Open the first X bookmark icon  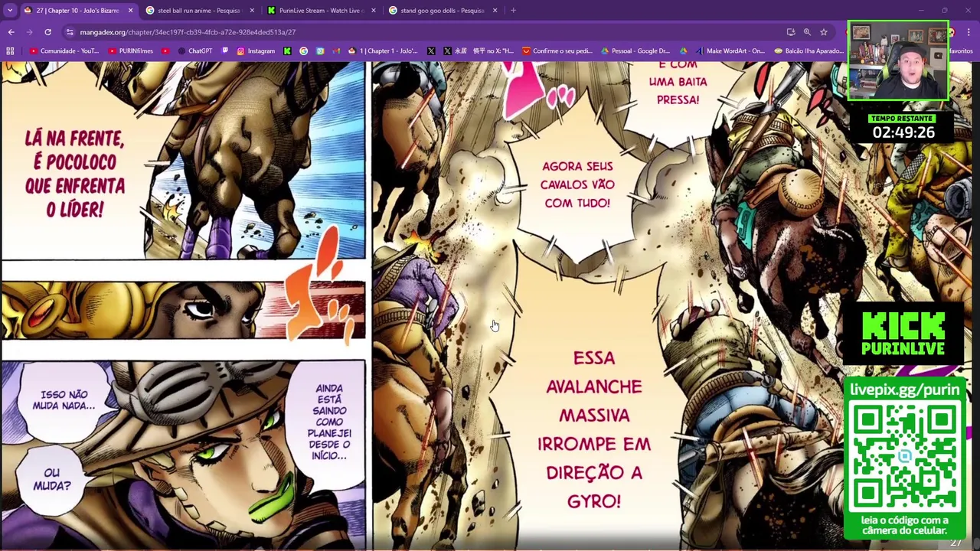point(431,51)
